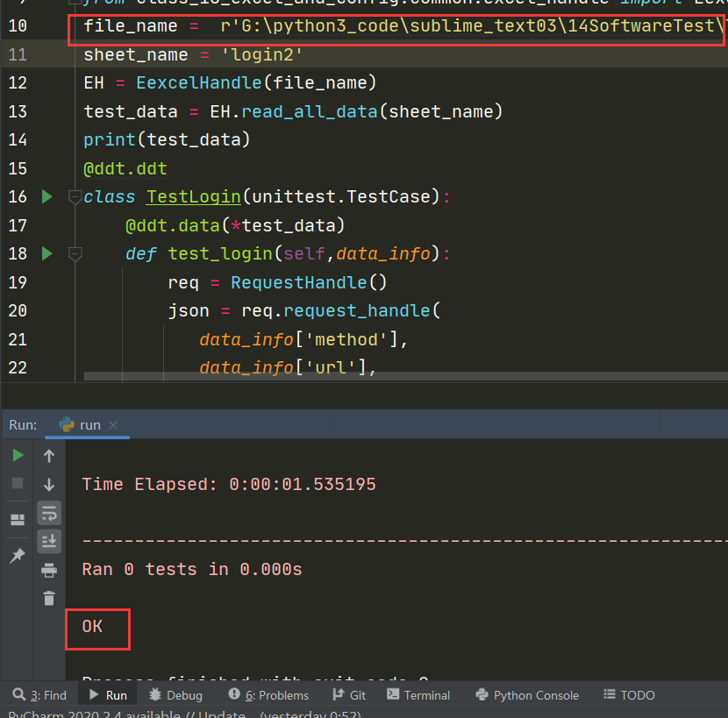728x718 pixels.
Task: Stop the running process
Action: tap(18, 484)
